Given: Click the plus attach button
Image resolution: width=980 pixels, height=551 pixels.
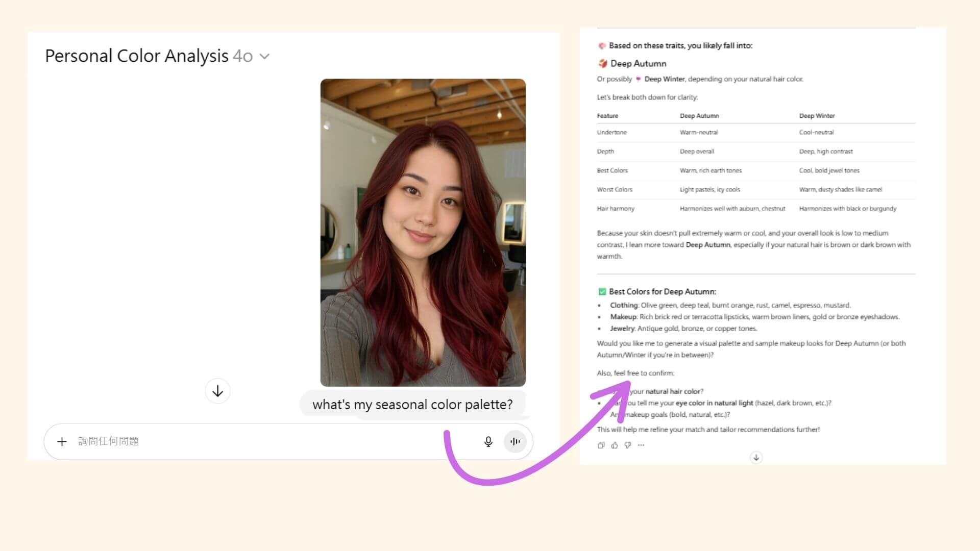Looking at the screenshot, I should [x=62, y=441].
